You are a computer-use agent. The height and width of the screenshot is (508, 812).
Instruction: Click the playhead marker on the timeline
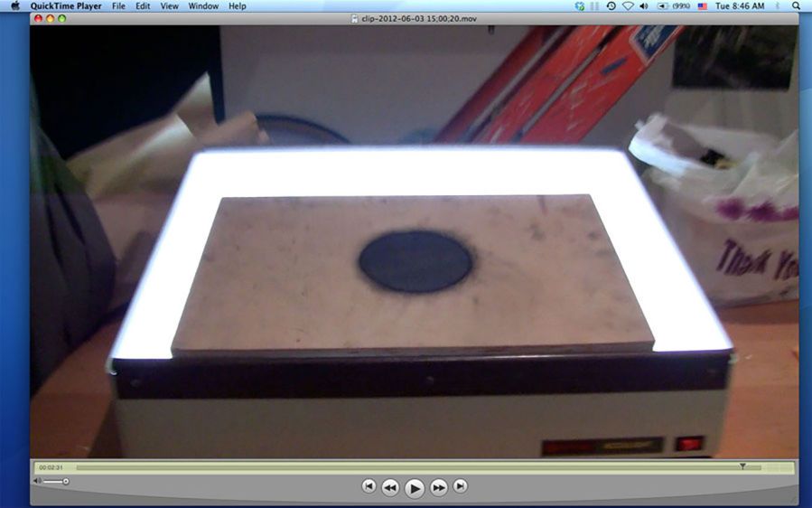pos(742,466)
